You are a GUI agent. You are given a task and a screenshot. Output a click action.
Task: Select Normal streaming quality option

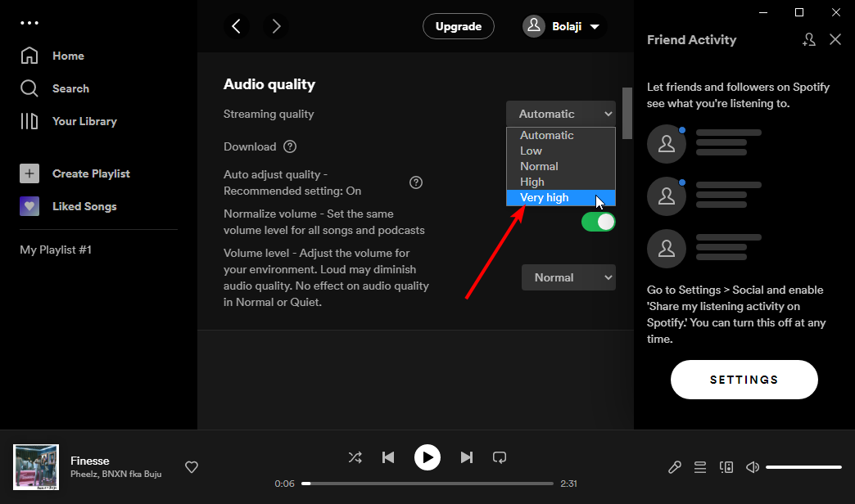pos(561,166)
